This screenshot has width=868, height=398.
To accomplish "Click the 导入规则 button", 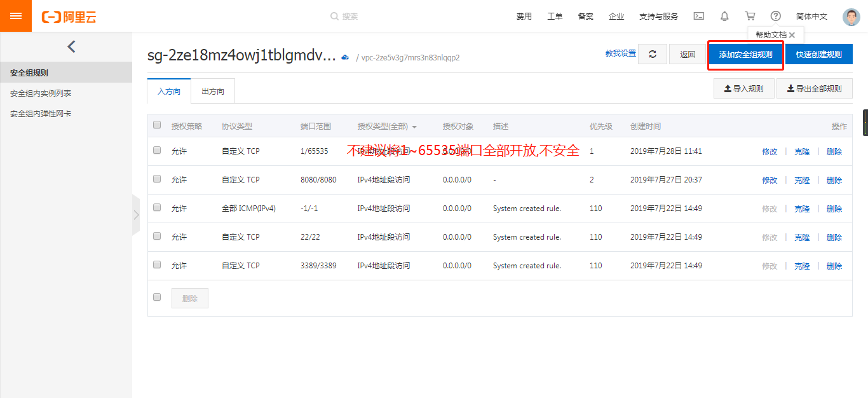I will (744, 88).
